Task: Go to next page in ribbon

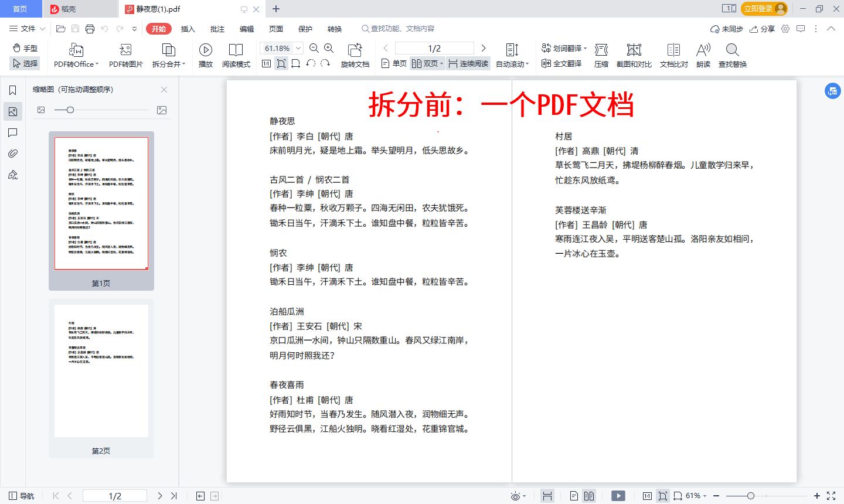Action: [x=484, y=48]
